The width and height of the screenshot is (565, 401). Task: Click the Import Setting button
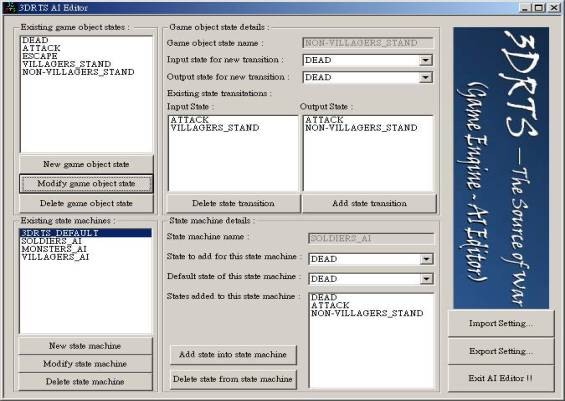(x=501, y=324)
